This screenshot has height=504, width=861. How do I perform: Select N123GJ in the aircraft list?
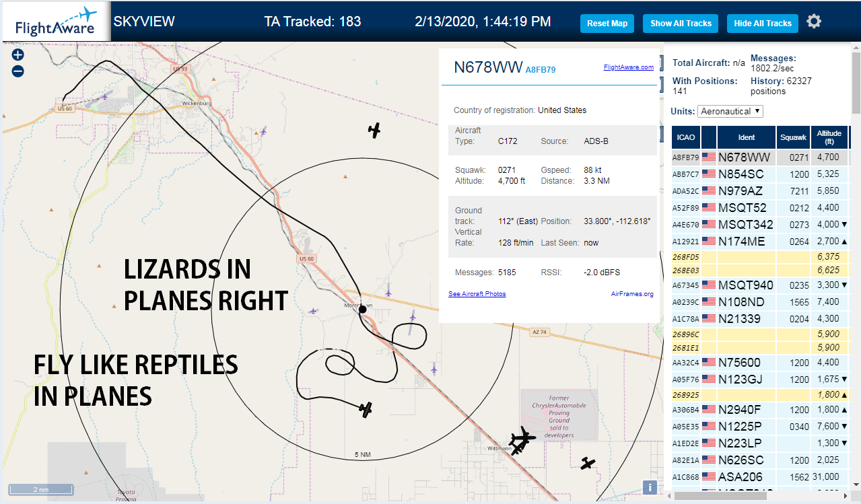760,380
